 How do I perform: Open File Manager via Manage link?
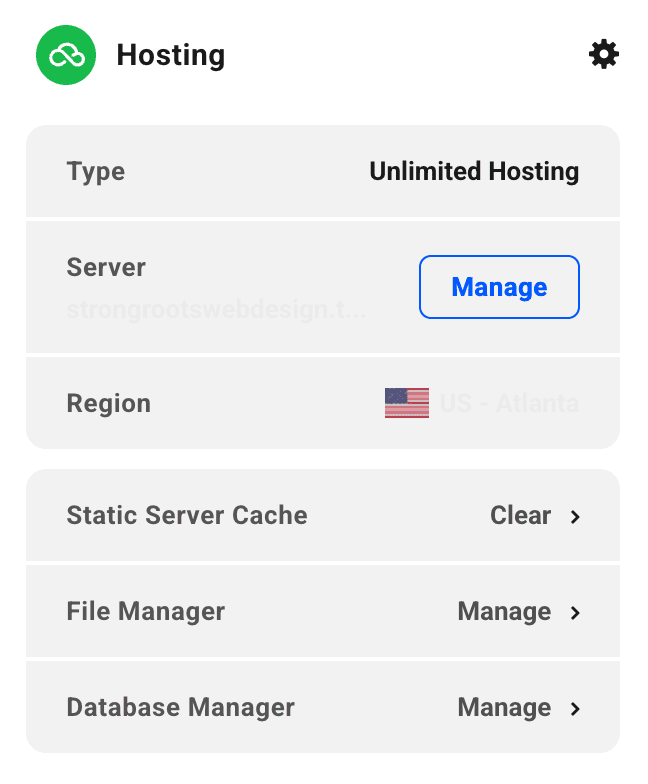coord(504,611)
